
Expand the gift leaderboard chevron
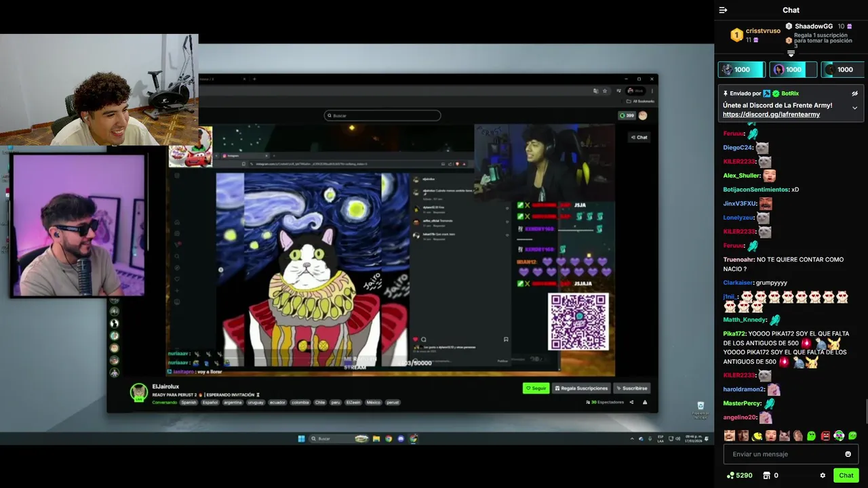pyautogui.click(x=791, y=54)
